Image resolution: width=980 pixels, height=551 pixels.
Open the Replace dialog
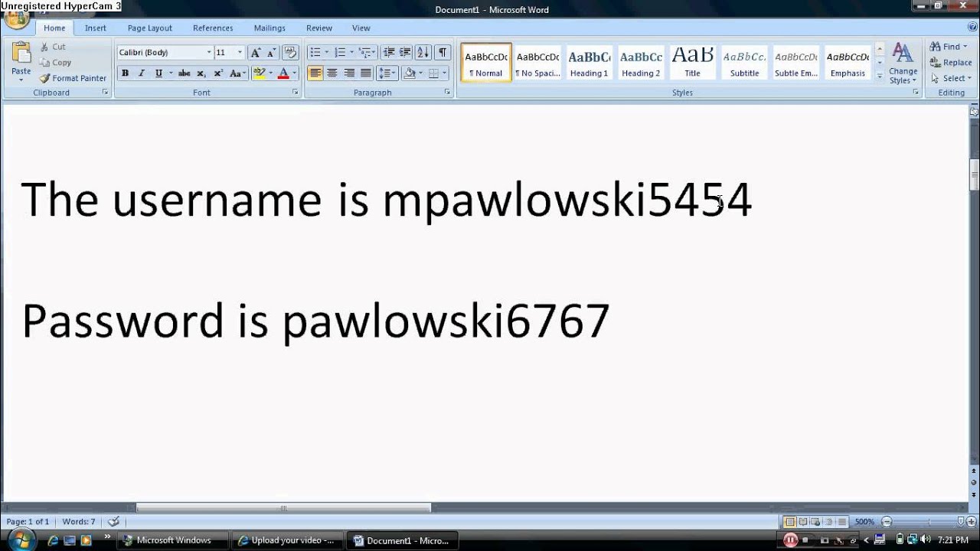(951, 63)
